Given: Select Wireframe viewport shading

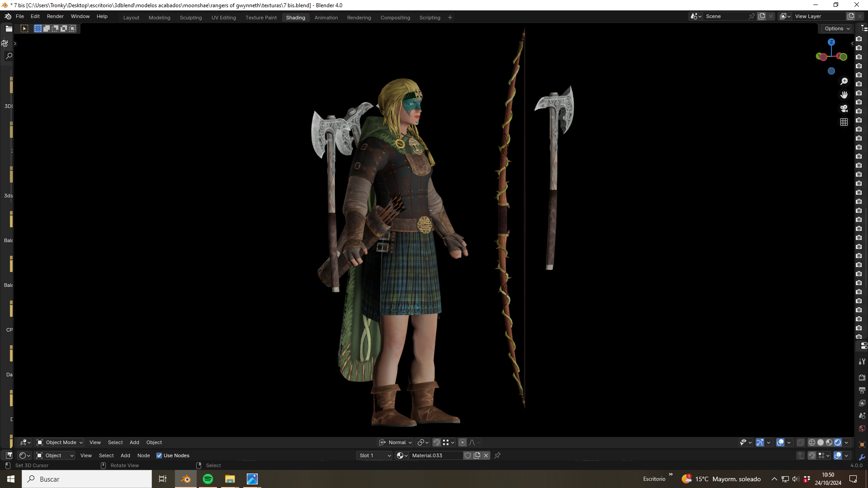Looking at the screenshot, I should (x=812, y=442).
